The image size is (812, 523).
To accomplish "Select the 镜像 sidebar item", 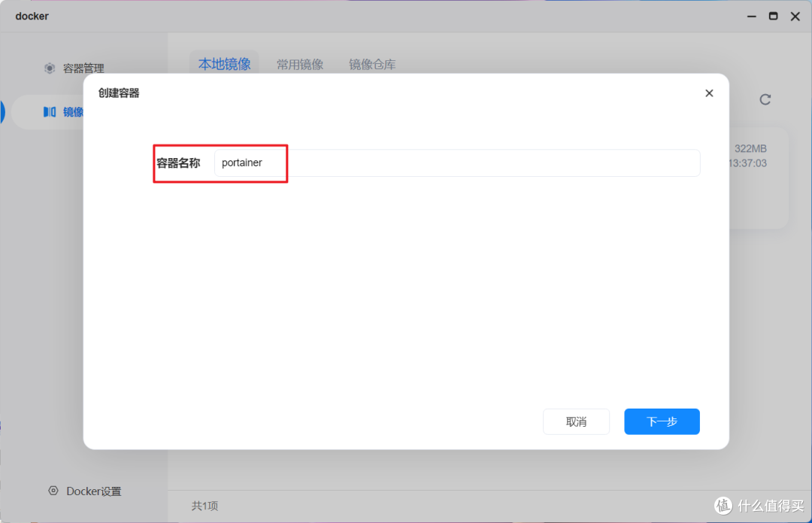I will (47, 112).
